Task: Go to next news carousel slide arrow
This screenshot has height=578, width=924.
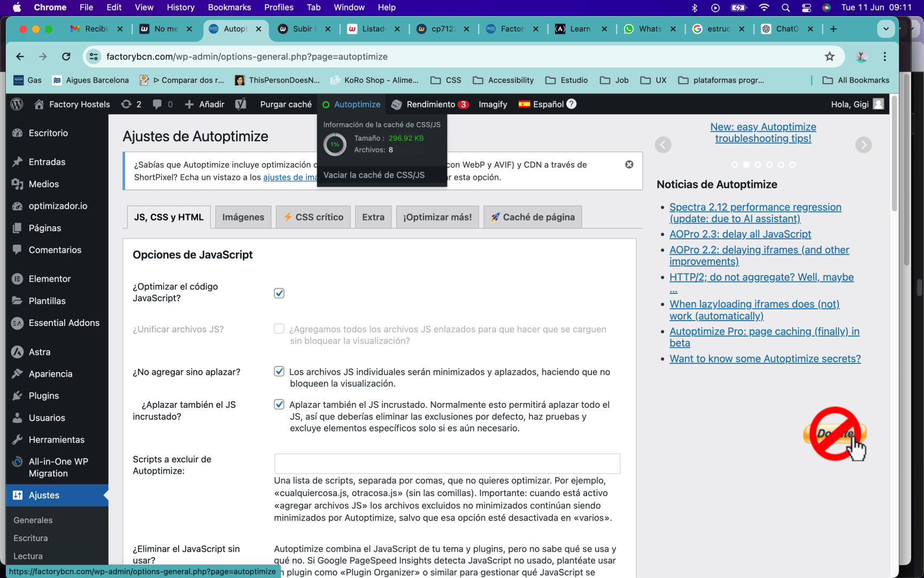Action: (864, 145)
